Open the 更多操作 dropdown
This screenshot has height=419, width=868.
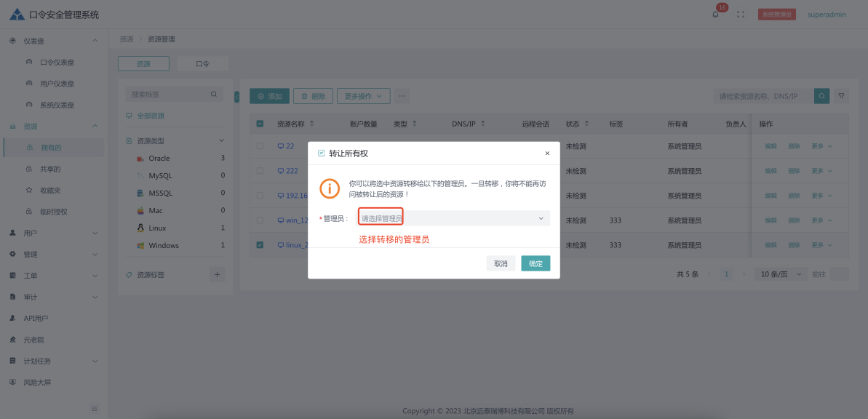point(367,96)
